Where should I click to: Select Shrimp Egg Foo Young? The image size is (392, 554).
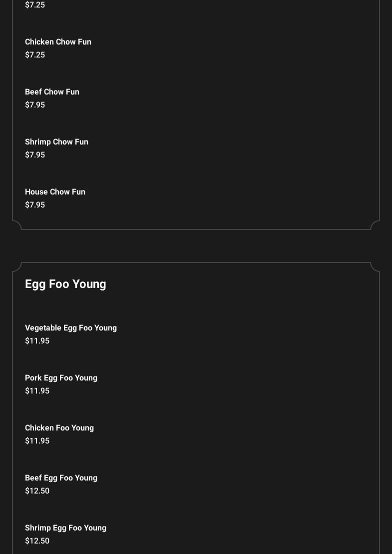(65, 528)
